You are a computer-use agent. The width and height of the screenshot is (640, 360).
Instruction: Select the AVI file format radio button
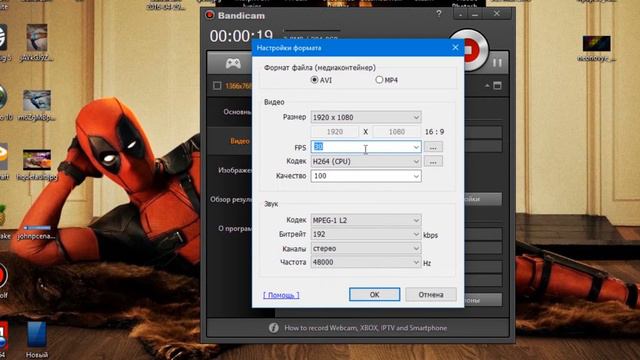tap(314, 80)
